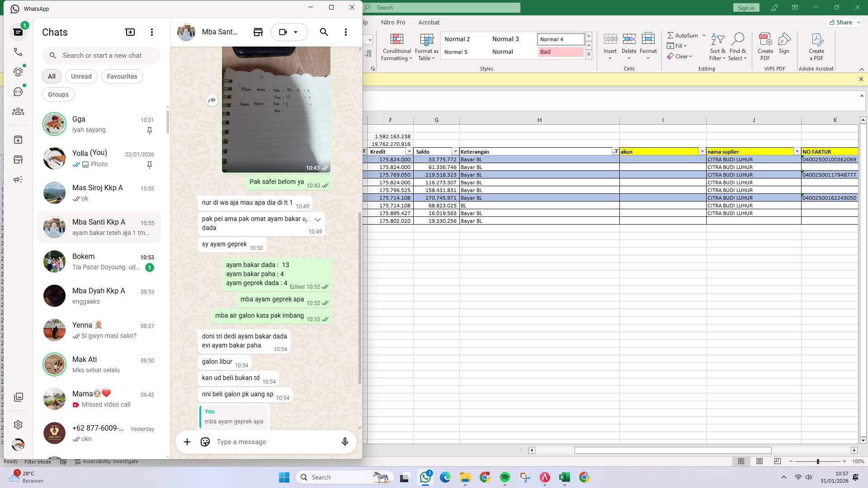This screenshot has height=488, width=868.
Task: Adjust the zoom slider at bottom right
Action: 817,461
